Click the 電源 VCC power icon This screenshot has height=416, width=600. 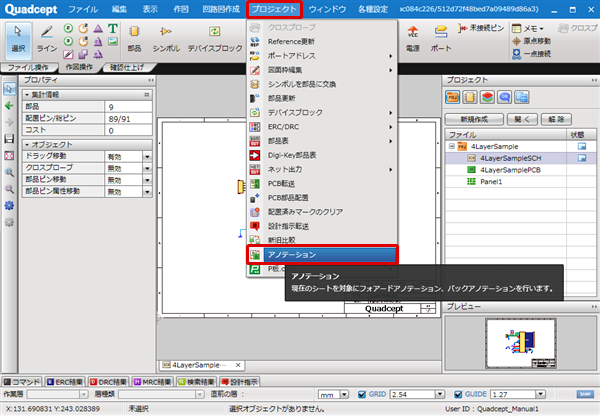click(x=412, y=39)
